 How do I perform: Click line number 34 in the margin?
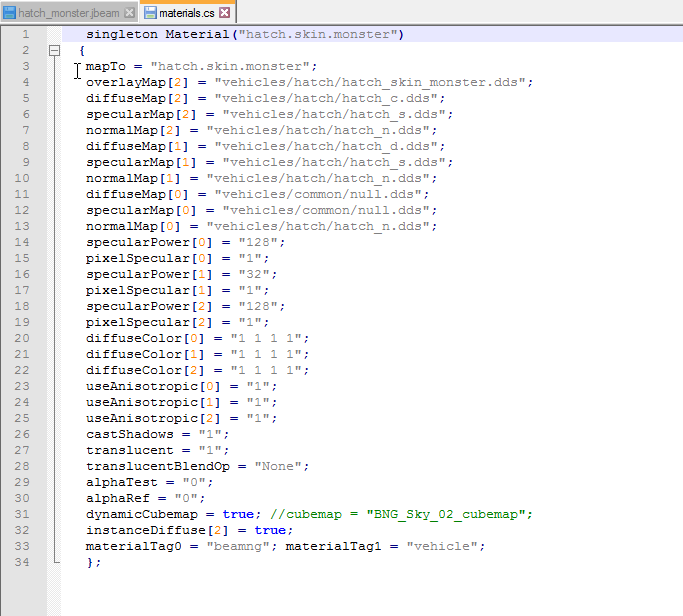pos(22,562)
